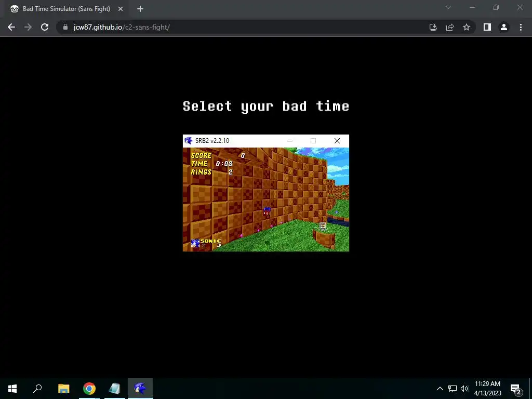Click the 'Select your bad time' heading
Viewport: 532px width, 399px height.
coord(266,106)
